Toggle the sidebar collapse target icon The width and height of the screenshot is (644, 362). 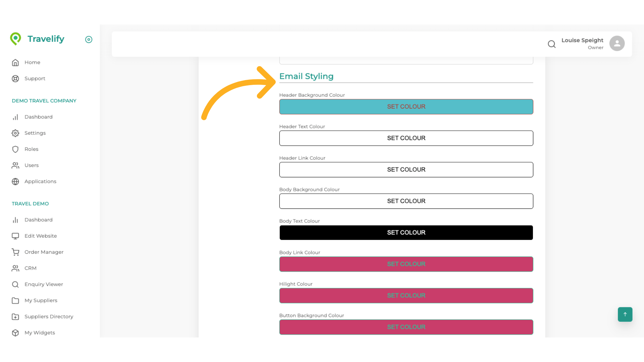pyautogui.click(x=89, y=40)
